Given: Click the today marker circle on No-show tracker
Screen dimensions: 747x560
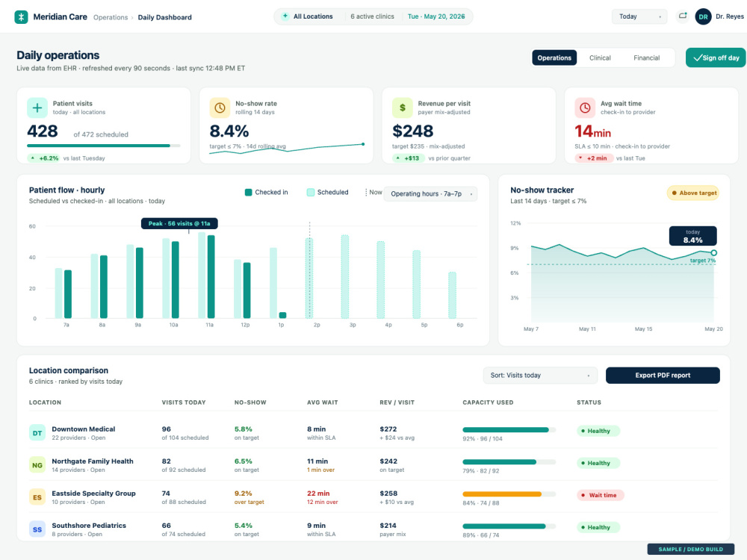Looking at the screenshot, I should tap(713, 253).
